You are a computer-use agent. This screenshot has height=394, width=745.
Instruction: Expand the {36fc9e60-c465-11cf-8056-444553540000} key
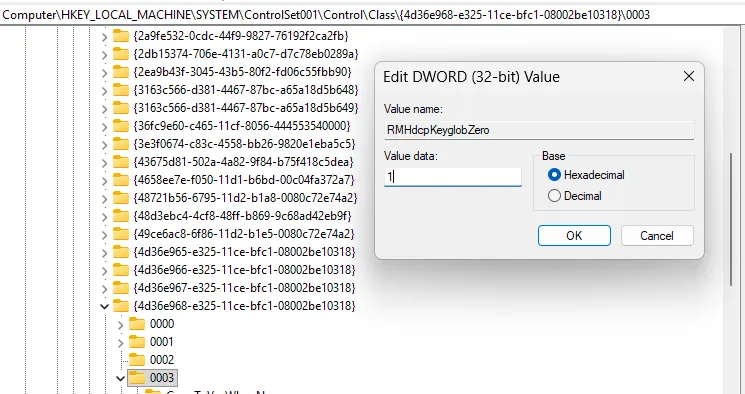tap(105, 126)
